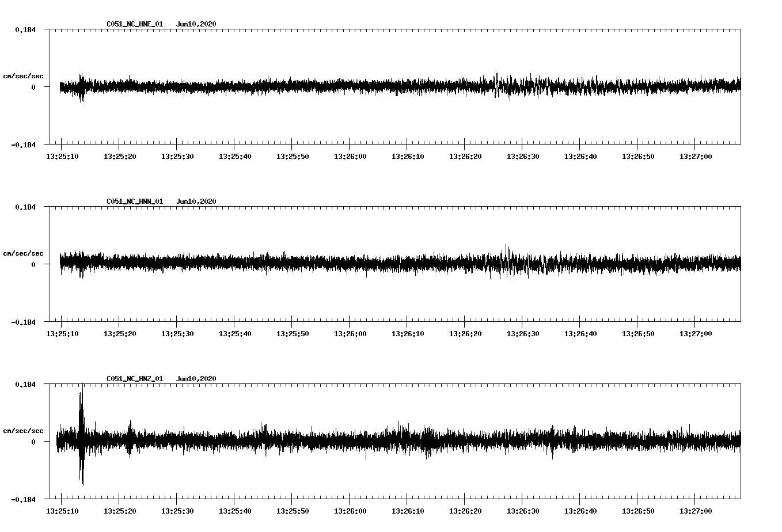Click the C051_NC_HNN_01 plot title
Viewport: 782px width, 532px height.
(x=135, y=202)
